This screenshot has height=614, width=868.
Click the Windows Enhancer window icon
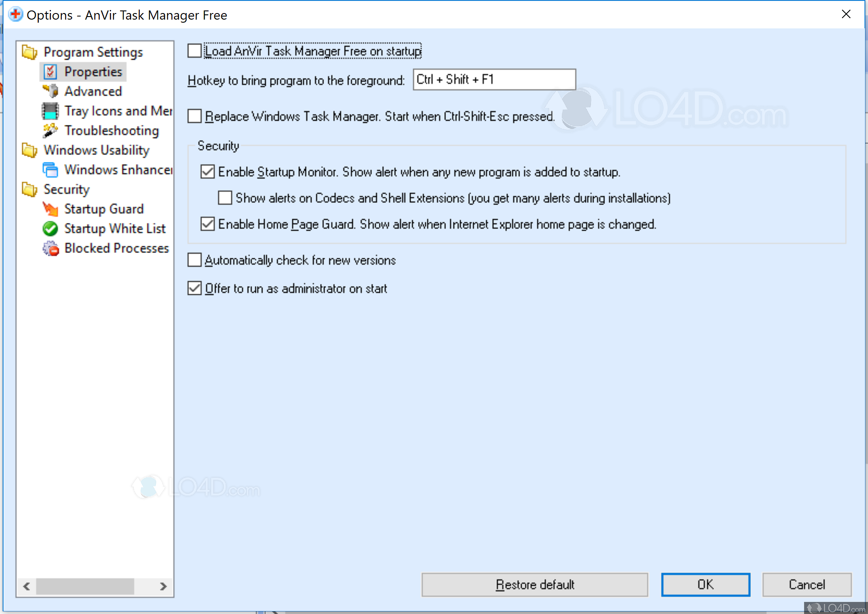[x=51, y=170]
